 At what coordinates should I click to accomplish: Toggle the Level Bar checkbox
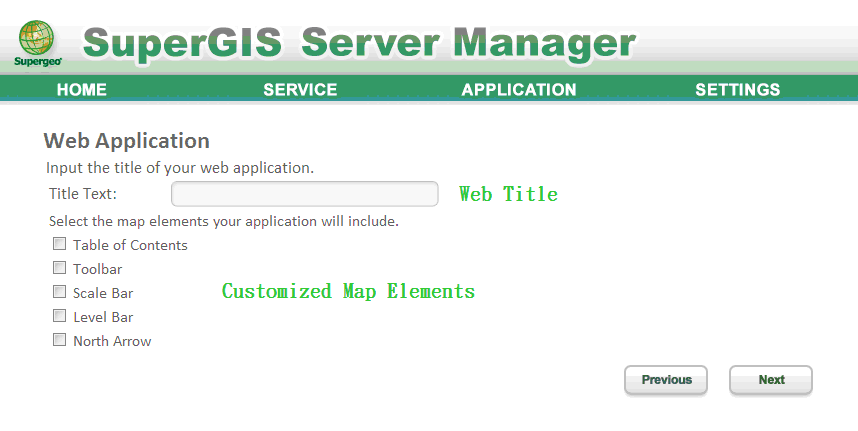(x=60, y=316)
